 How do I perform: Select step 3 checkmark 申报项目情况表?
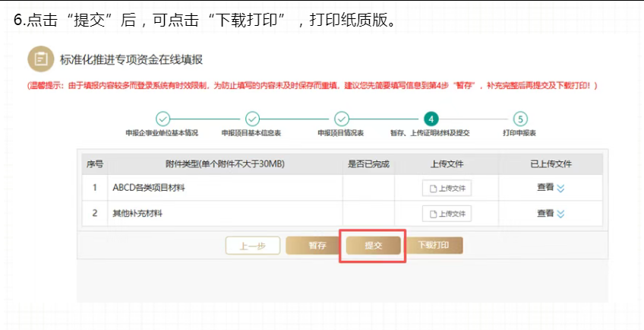click(x=341, y=119)
